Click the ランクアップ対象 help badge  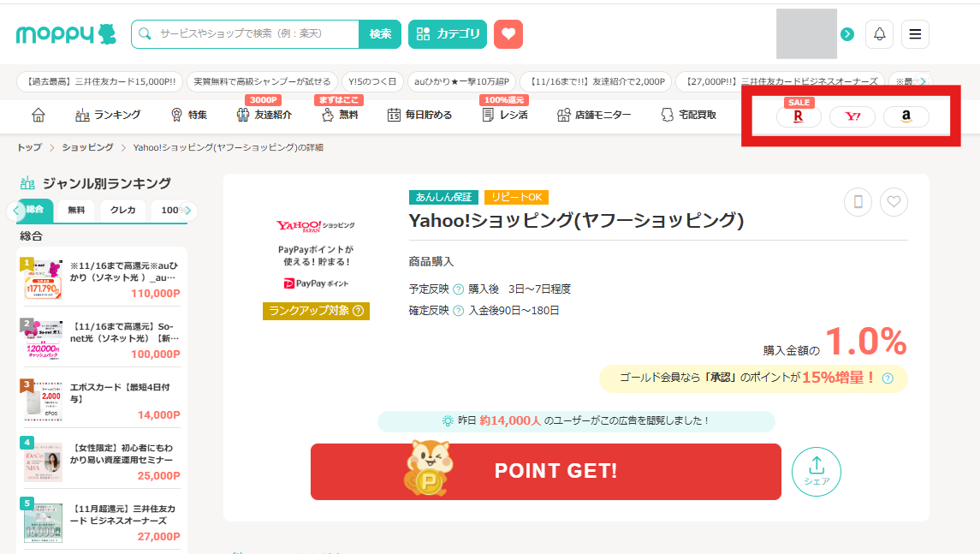[316, 311]
